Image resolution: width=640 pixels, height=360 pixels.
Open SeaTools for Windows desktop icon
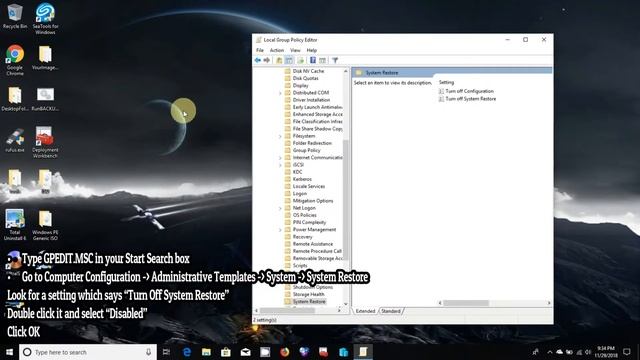coord(45,19)
